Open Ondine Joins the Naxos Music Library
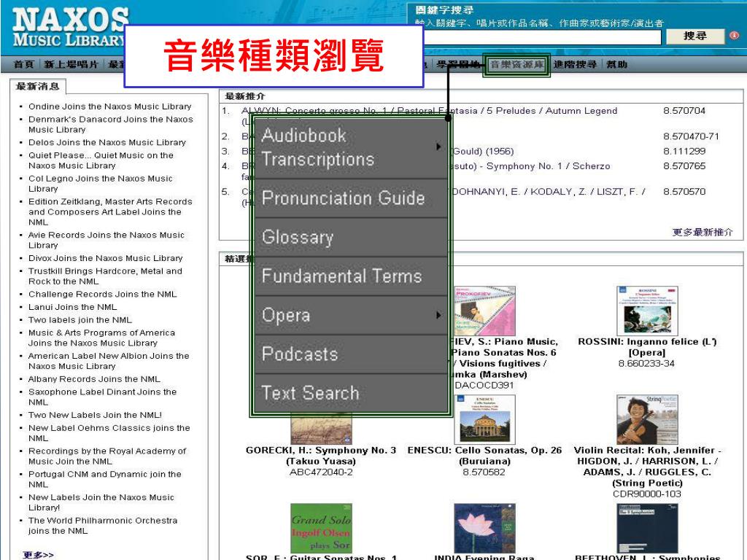This screenshot has height=560, width=747. pyautogui.click(x=109, y=106)
